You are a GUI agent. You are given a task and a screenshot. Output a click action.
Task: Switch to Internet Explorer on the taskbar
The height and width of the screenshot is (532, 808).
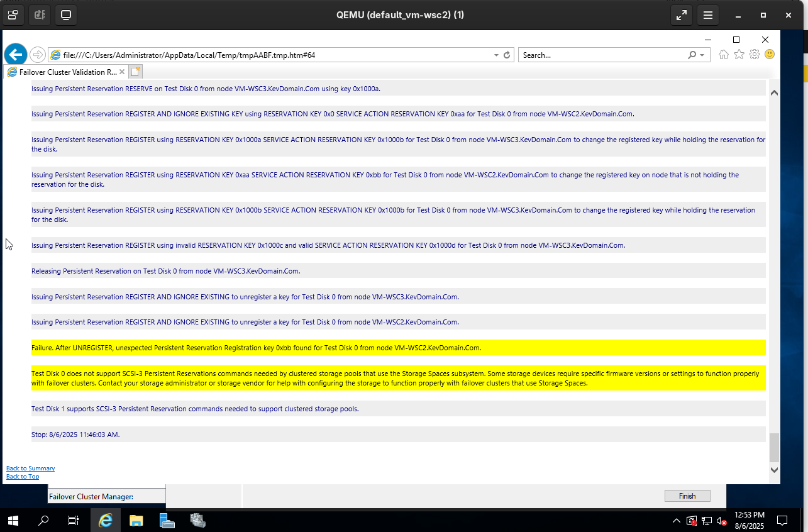(106, 521)
